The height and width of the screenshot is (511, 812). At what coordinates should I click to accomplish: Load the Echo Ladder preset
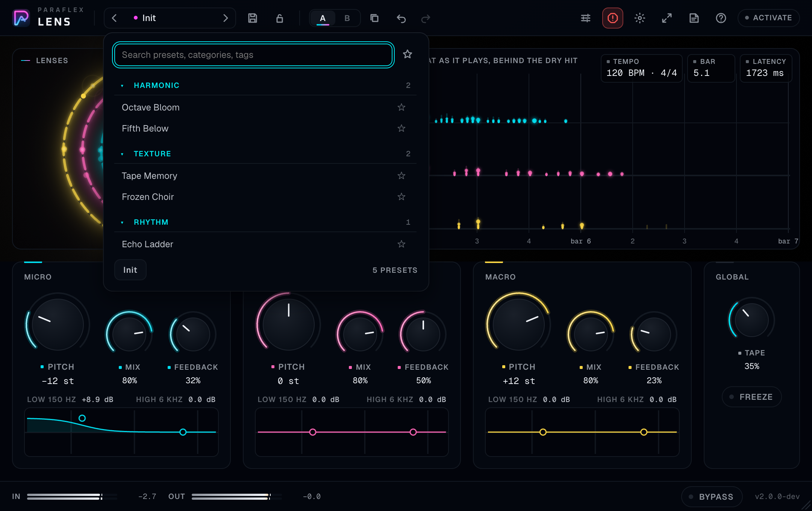(x=265, y=244)
